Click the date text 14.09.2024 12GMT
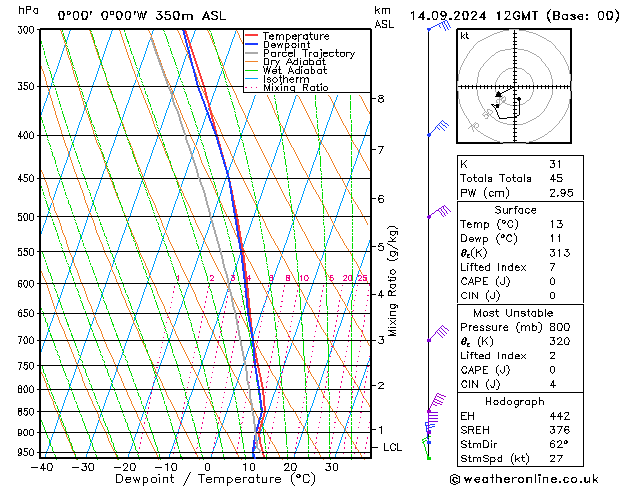This screenshot has width=629, height=486. click(474, 16)
